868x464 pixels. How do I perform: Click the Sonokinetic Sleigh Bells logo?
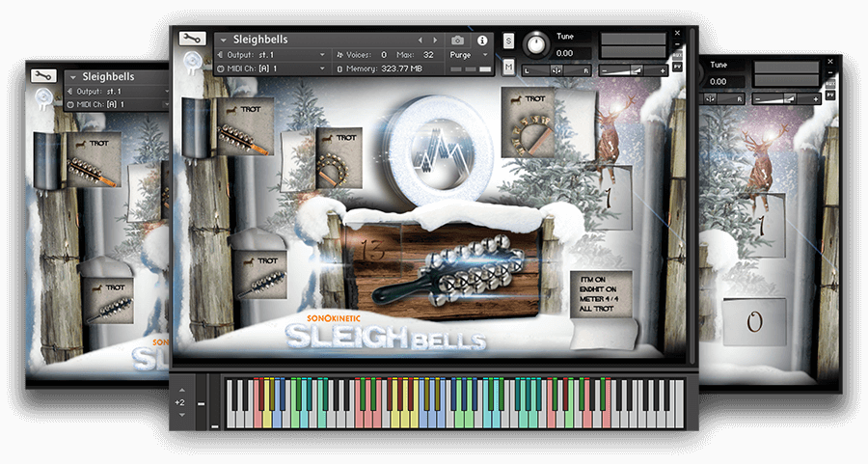tap(385, 333)
